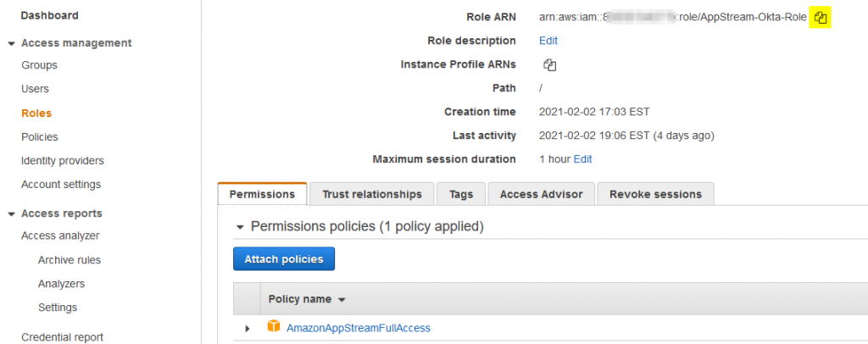
Task: Sort by the Policy name column arrow
Action: click(342, 300)
